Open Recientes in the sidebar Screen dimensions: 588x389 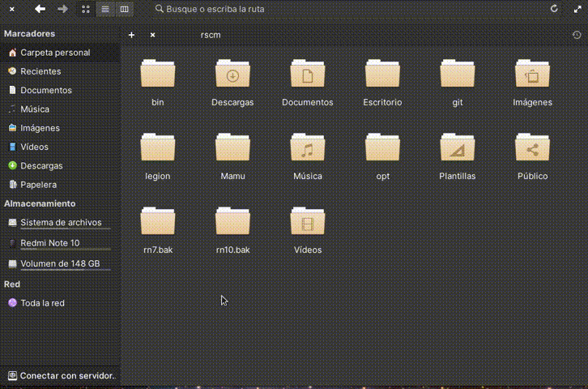[x=60, y=71]
